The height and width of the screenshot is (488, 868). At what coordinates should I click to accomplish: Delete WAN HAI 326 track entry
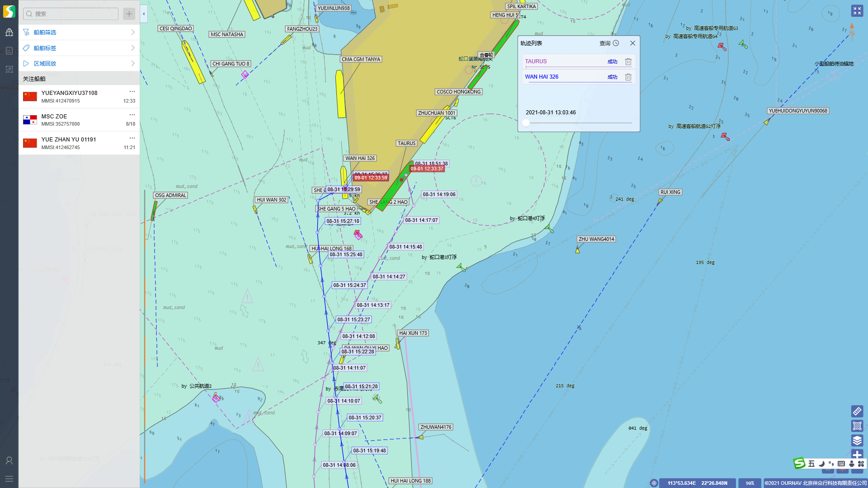point(628,77)
